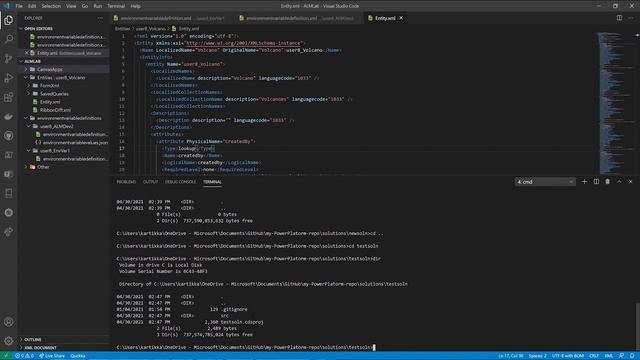Viewport: 640px width, 360px height.
Task: Open the Docker view in activity bar
Action: tap(9, 116)
